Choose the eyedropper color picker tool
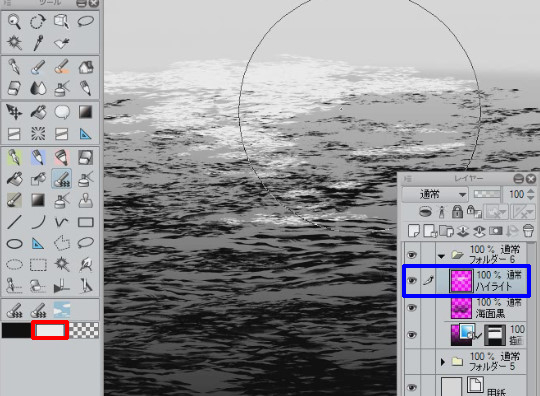Viewport: 540px width, 396px height. click(38, 43)
